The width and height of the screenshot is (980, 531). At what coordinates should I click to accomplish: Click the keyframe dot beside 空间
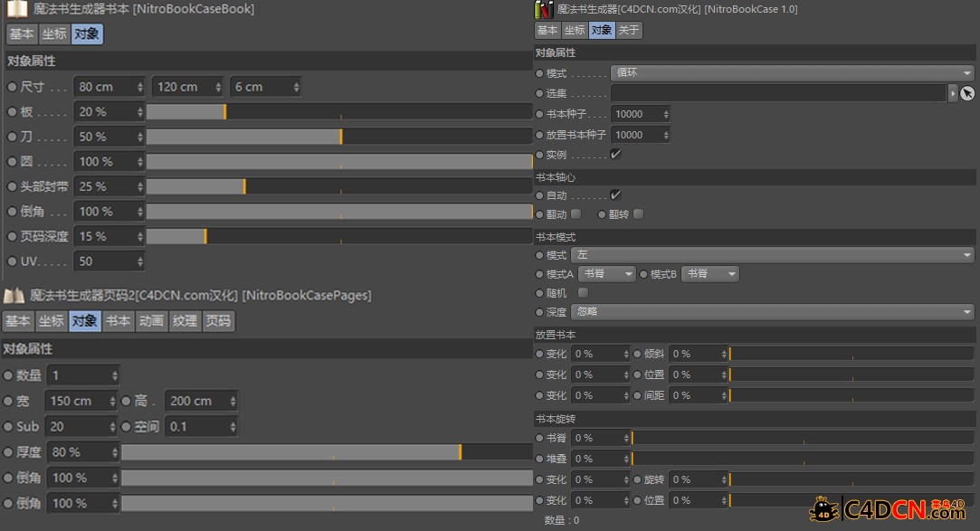point(127,427)
